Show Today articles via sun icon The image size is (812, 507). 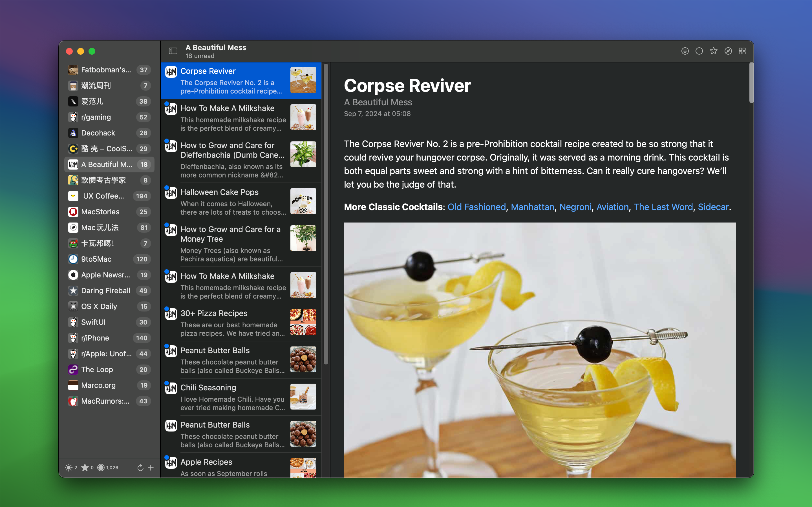pyautogui.click(x=69, y=468)
